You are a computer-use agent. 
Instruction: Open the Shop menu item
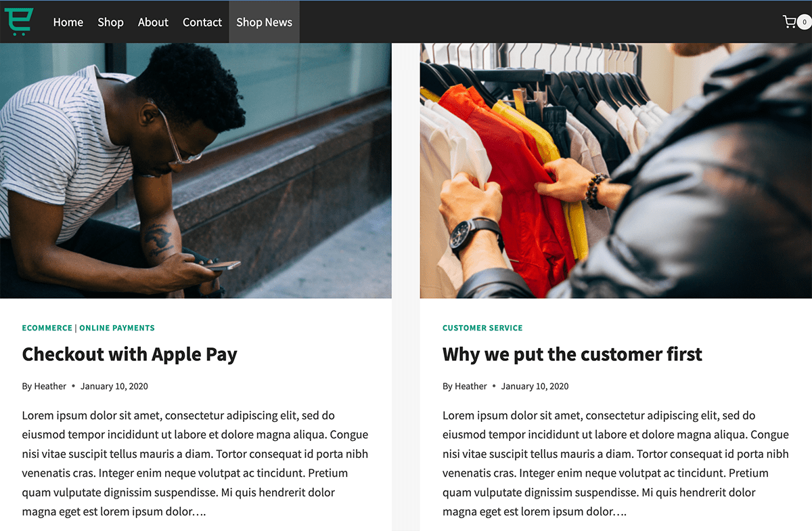[x=110, y=22]
